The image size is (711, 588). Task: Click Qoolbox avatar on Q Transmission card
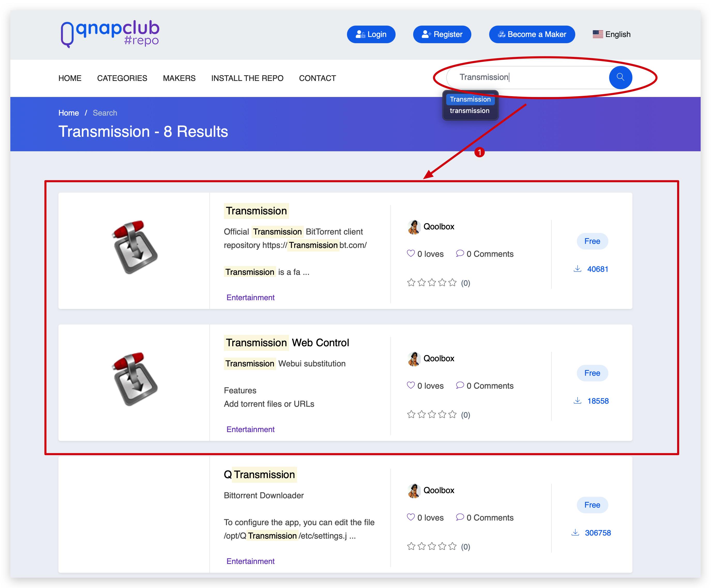point(414,491)
